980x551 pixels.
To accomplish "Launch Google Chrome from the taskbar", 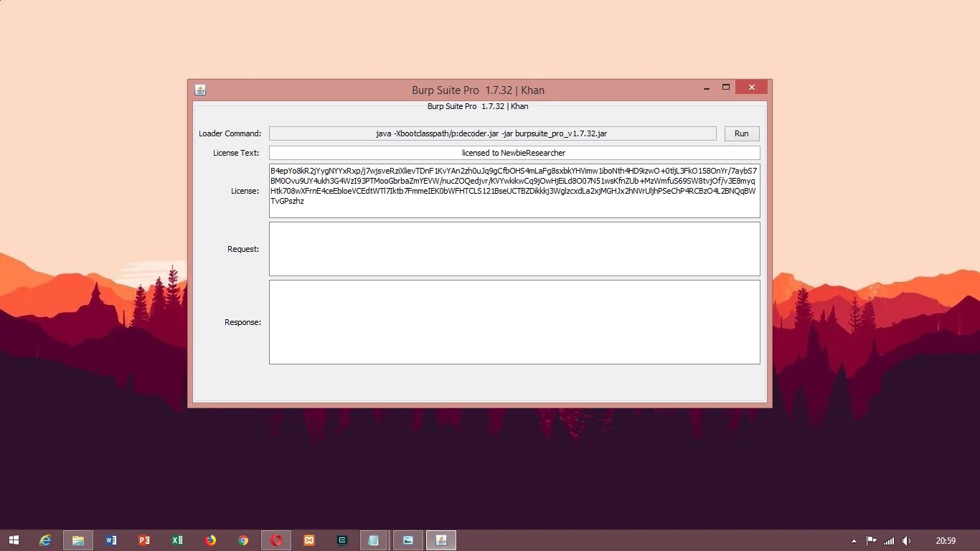I will tap(243, 540).
